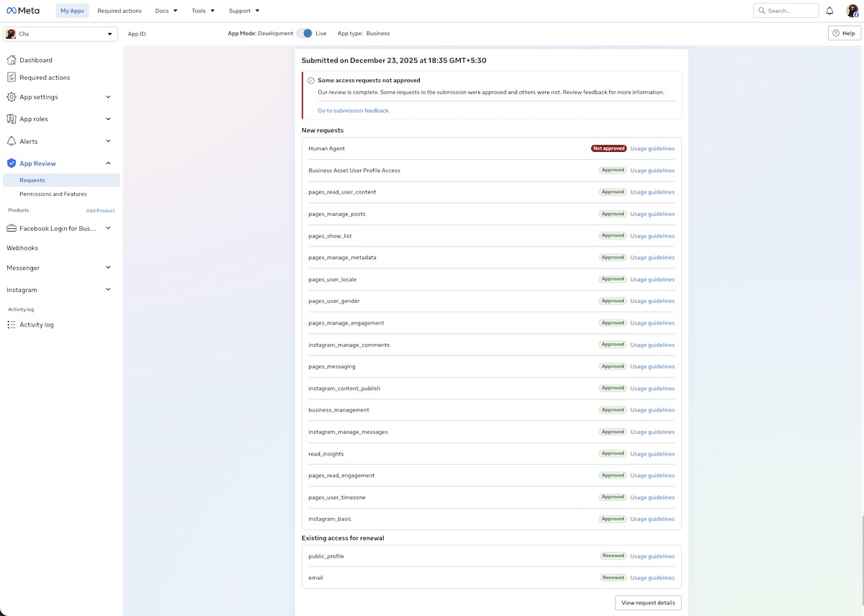The height and width of the screenshot is (616, 864).
Task: Click the Meta logo
Action: [x=24, y=11]
